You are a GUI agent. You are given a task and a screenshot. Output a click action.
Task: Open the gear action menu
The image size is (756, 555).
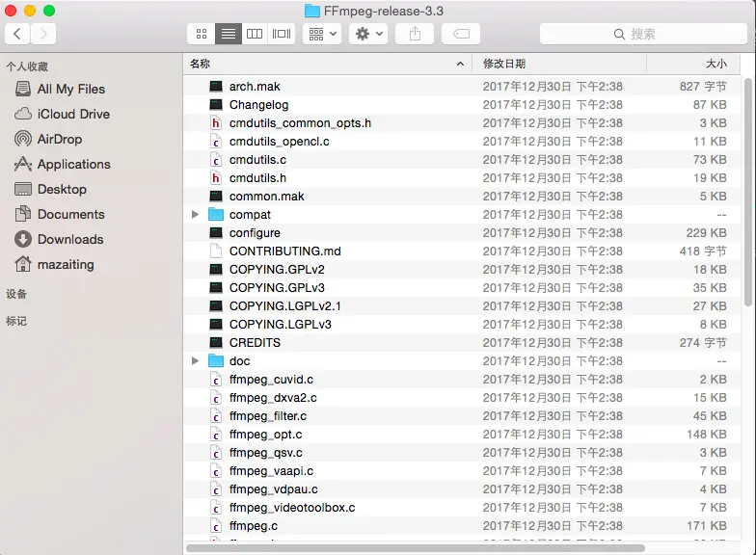[x=368, y=34]
